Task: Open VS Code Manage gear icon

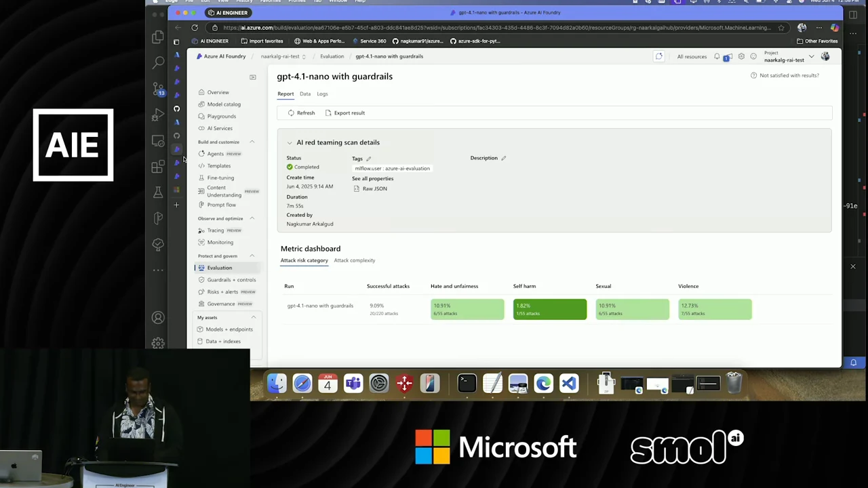Action: pos(158,344)
